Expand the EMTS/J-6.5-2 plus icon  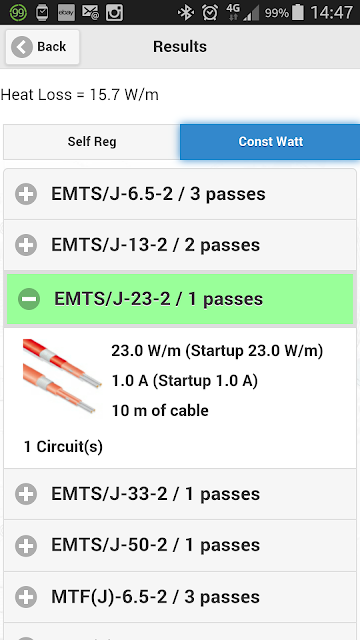[x=26, y=194]
